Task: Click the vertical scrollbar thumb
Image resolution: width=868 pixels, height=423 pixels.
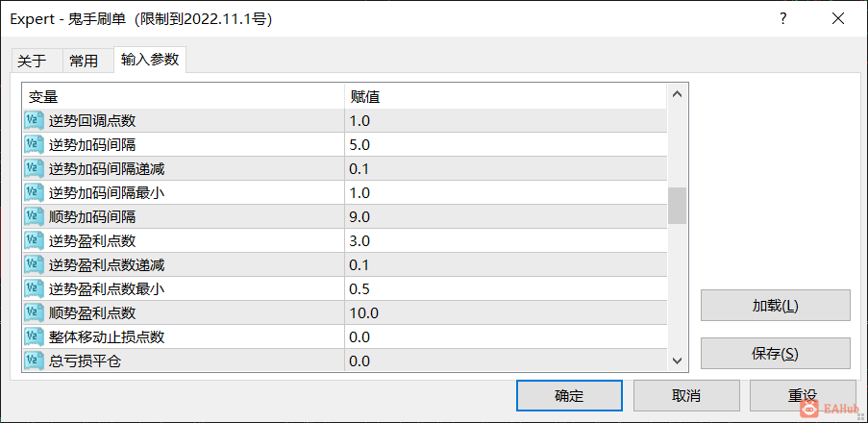Action: (x=677, y=206)
